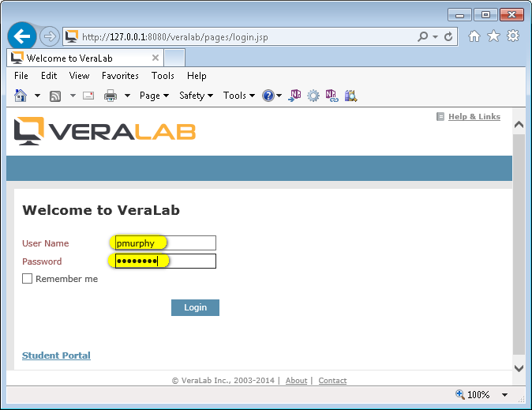Maximize the browser window

(x=485, y=15)
